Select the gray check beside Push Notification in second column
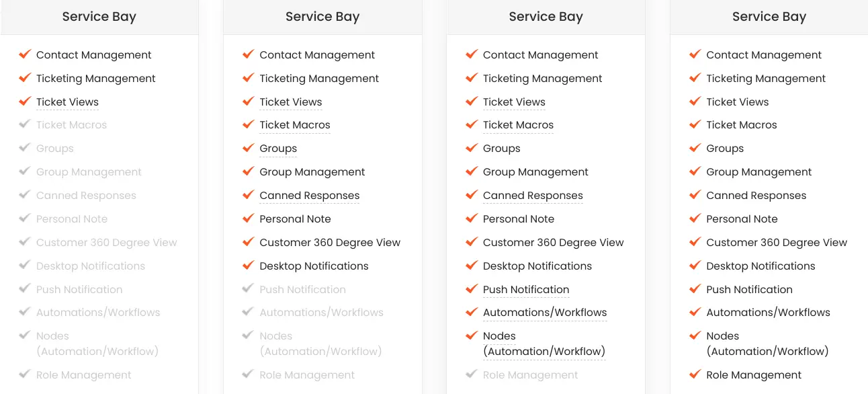The image size is (868, 394). point(248,289)
